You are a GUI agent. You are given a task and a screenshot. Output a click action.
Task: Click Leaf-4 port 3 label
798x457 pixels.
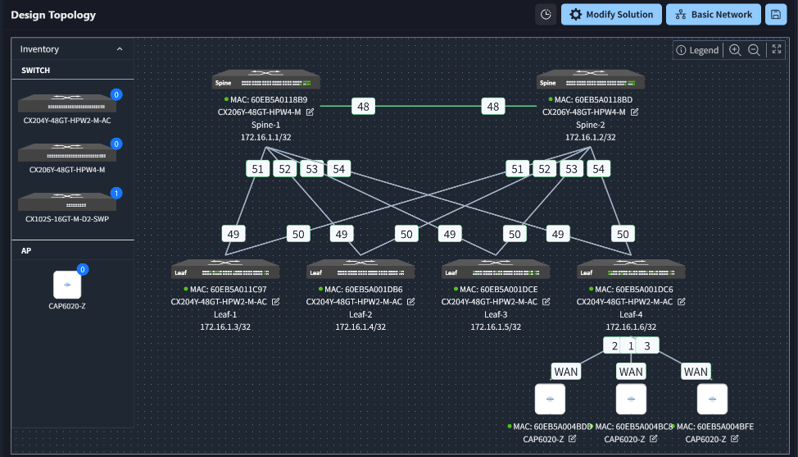[647, 346]
